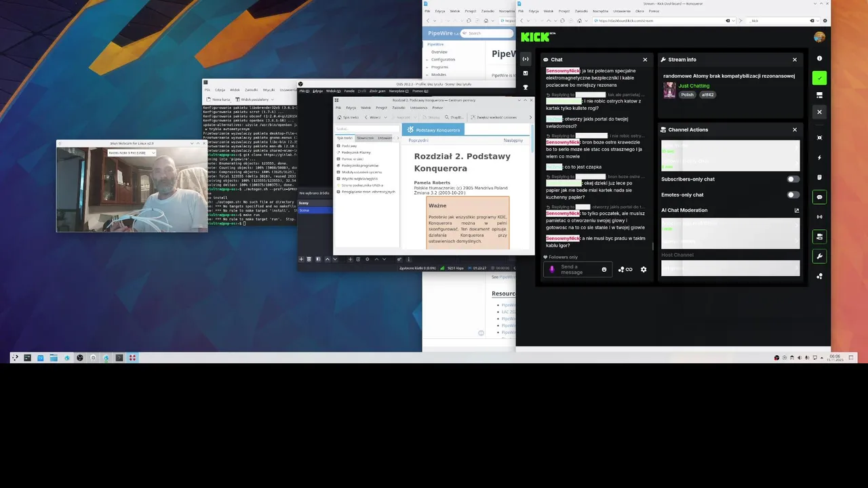Move scene up arrow in OBS
This screenshot has height=488, width=868.
coord(327,259)
